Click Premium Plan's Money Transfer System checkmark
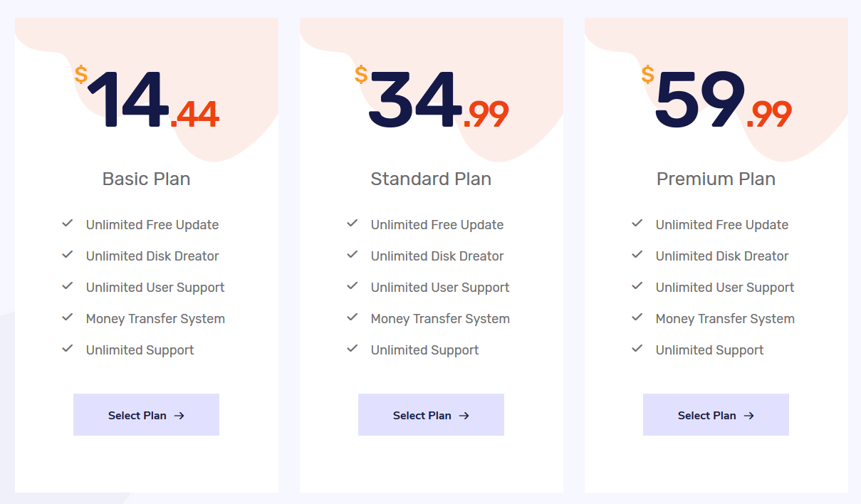 coord(637,317)
